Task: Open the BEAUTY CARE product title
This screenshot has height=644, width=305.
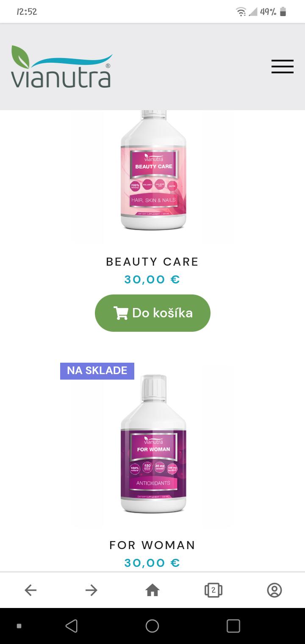Action: [x=152, y=262]
